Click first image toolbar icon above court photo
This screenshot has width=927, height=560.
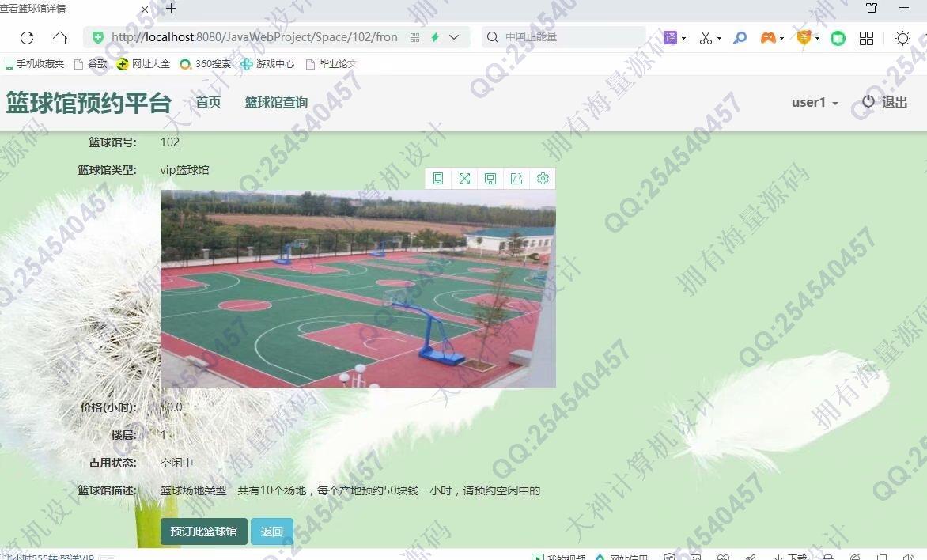(x=438, y=179)
